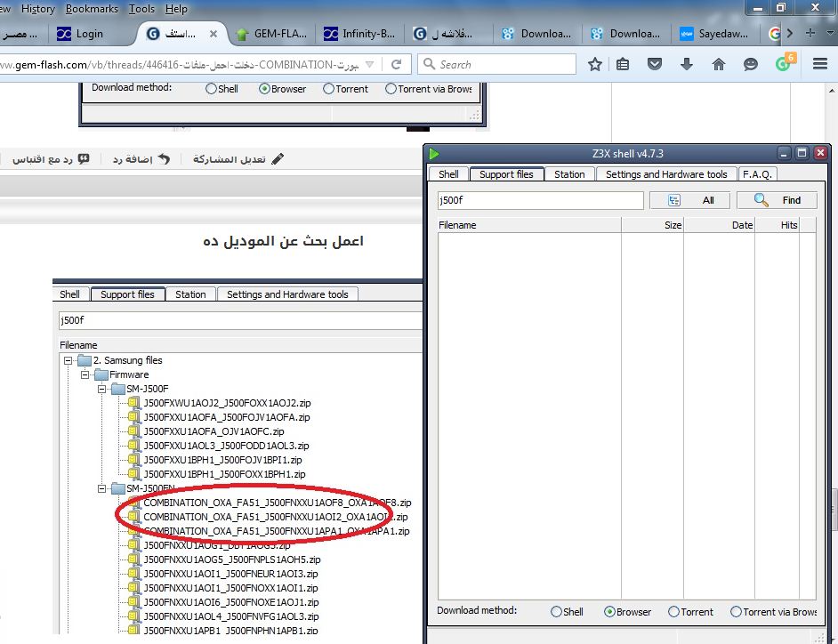Open the Firefox hamburger menu
This screenshot has height=644, width=838.
[x=820, y=64]
